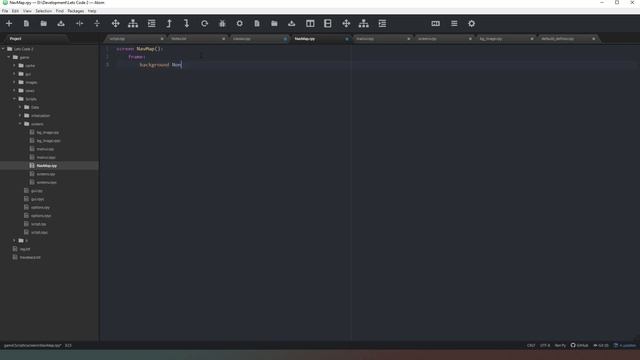Click the circular refresh toolbar icon
Image resolution: width=640 pixels, height=360 pixels.
tap(204, 24)
